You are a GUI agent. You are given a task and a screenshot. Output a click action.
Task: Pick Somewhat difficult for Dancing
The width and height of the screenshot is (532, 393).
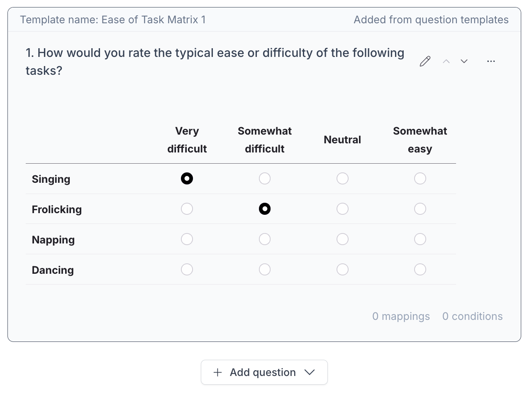point(265,270)
